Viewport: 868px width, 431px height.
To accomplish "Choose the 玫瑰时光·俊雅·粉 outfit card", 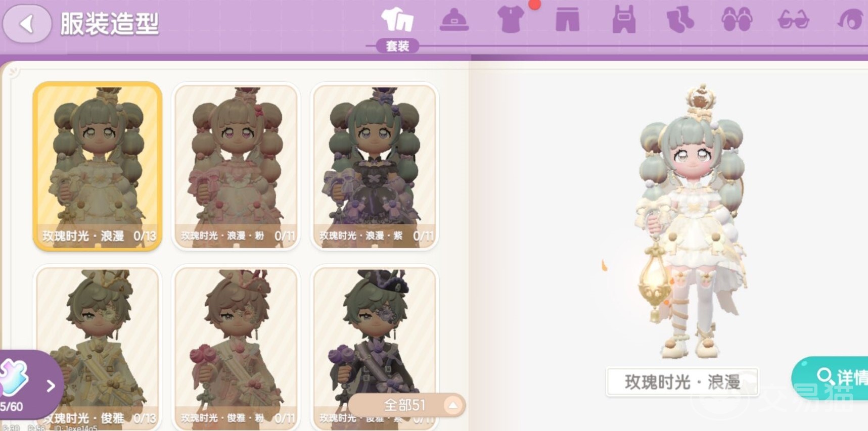I will 236,348.
